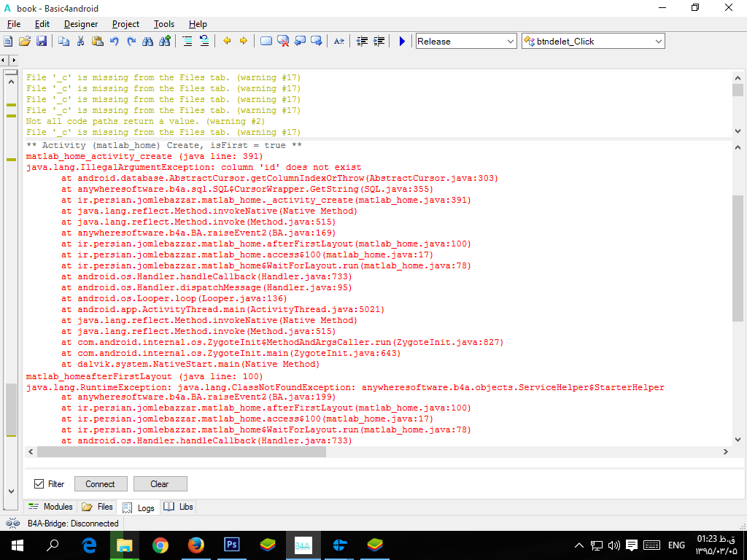Click the Find binoculars icon

tap(148, 42)
